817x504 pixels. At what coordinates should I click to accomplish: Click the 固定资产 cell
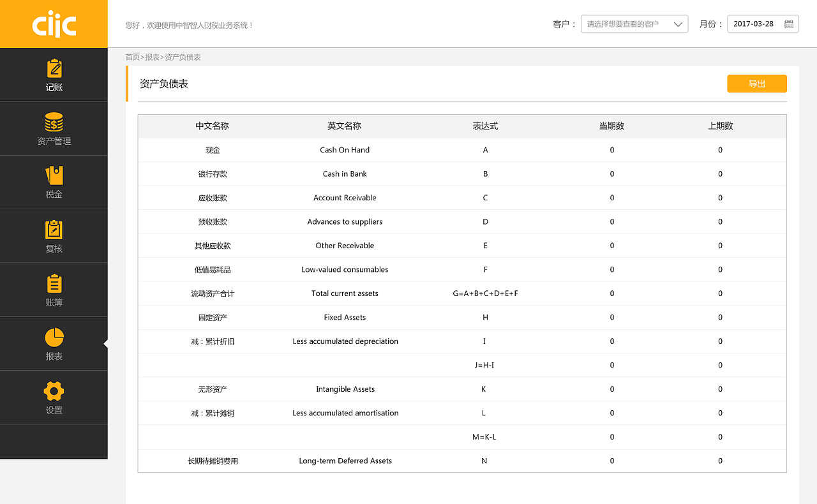click(213, 318)
